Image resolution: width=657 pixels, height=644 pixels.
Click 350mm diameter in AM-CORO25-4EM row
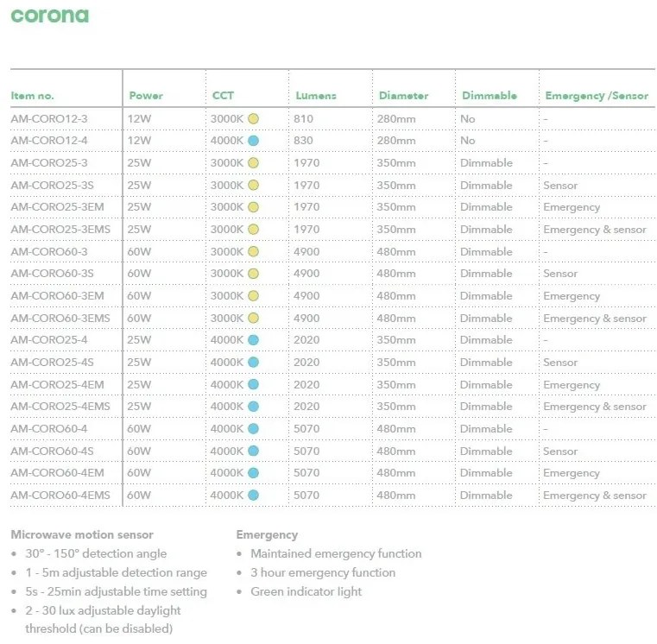[396, 384]
